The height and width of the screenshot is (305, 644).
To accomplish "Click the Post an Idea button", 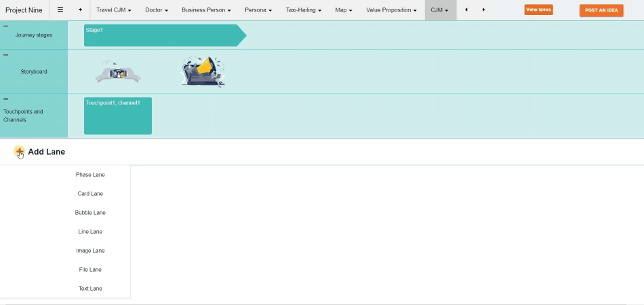I will point(601,10).
